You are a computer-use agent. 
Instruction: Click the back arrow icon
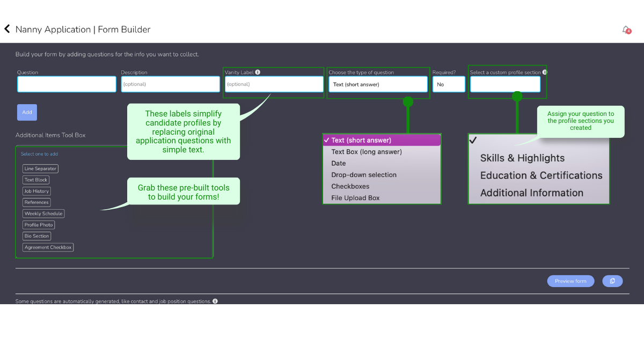point(8,29)
